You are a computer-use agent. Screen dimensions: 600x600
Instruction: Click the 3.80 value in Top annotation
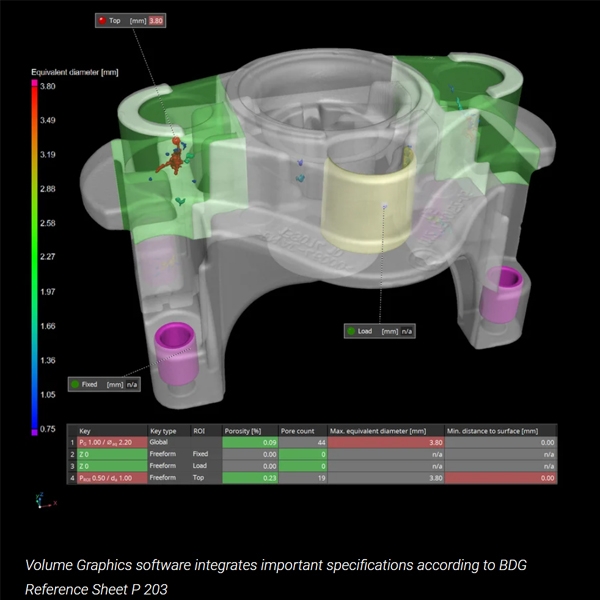pos(155,19)
